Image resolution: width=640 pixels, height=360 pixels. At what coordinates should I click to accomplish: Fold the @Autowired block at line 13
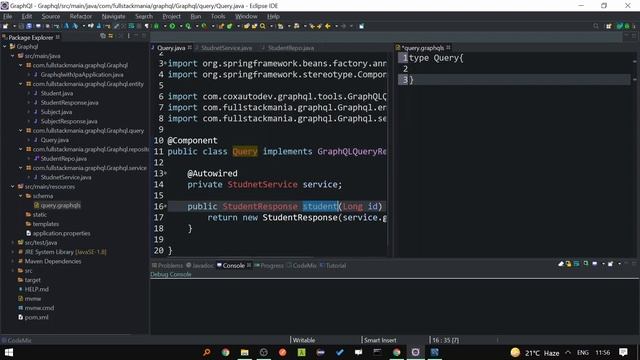pos(165,172)
